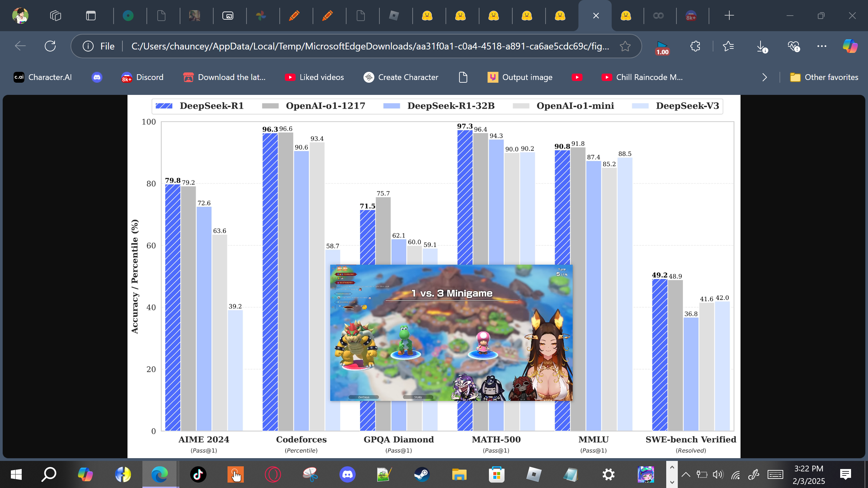Click the SWE-bench Verified axis label
868x488 pixels.
point(691,440)
